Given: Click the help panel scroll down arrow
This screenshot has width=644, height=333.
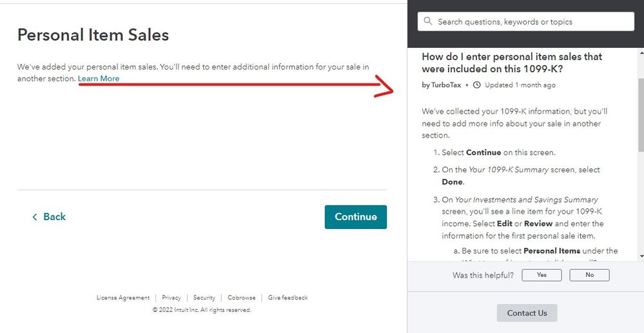Looking at the screenshot, I should click(641, 256).
